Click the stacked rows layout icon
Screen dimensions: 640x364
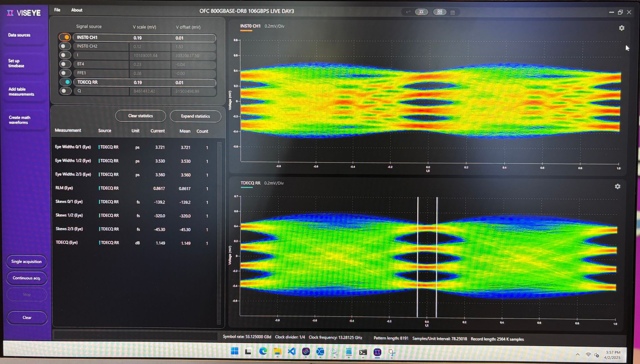(x=452, y=12)
